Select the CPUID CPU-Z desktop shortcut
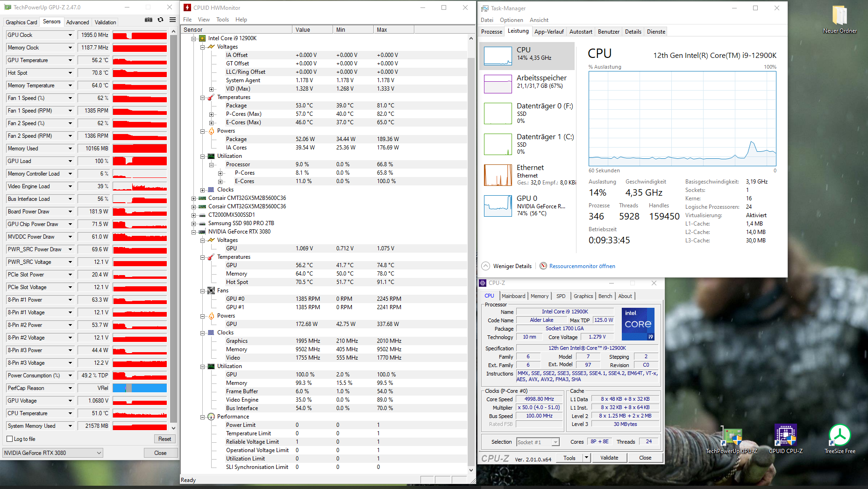Image resolution: width=868 pixels, height=489 pixels. click(x=786, y=439)
